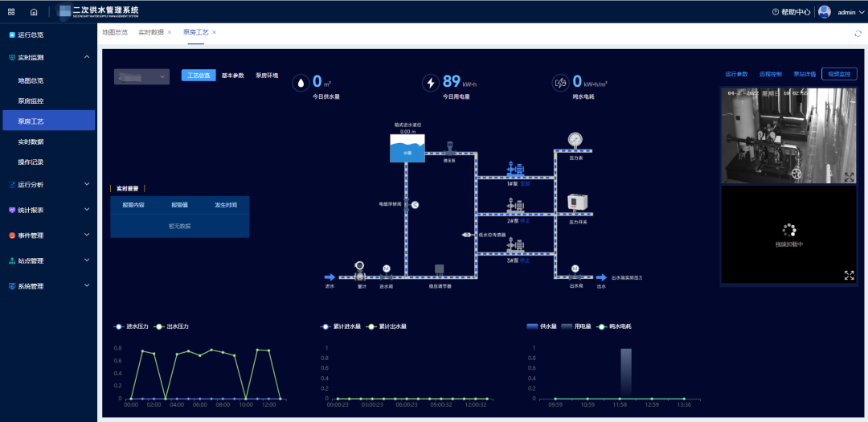Toggle the 累计进水量 chart legend

tap(341, 326)
